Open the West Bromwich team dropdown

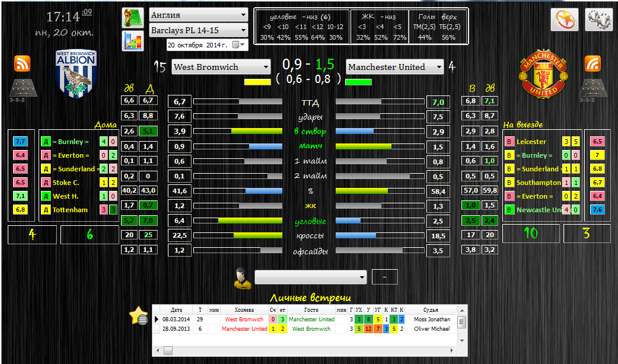221,67
